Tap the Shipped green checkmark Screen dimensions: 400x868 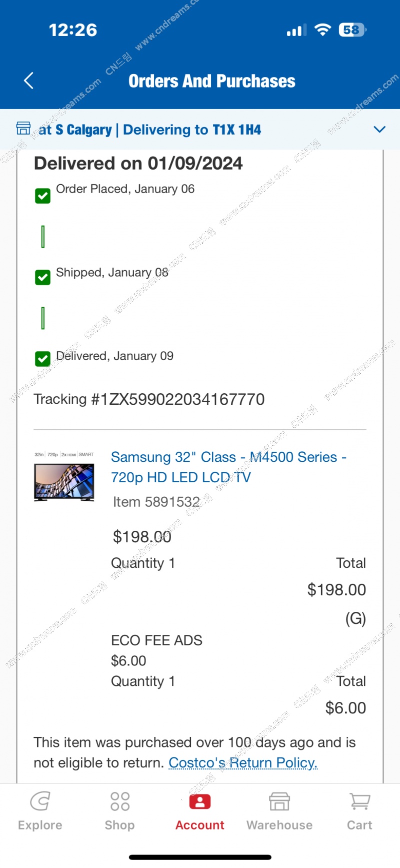tap(43, 277)
